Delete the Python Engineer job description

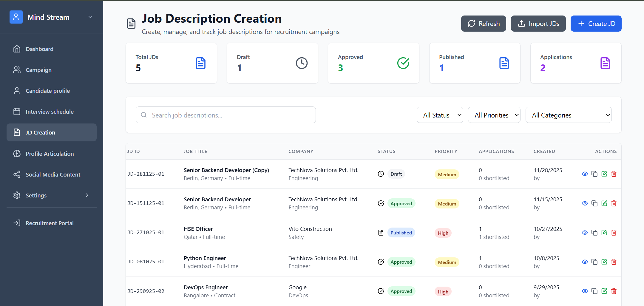click(x=614, y=262)
